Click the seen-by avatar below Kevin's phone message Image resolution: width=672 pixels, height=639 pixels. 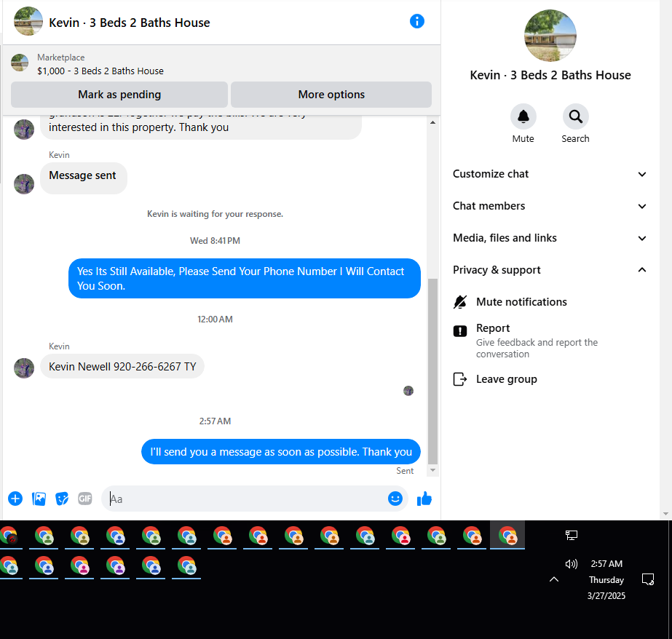[x=408, y=391]
